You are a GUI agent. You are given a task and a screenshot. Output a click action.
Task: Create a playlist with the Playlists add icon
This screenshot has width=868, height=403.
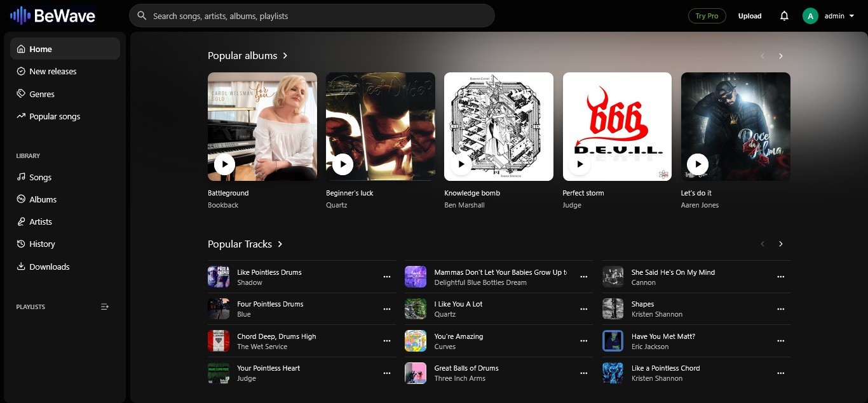click(x=105, y=307)
